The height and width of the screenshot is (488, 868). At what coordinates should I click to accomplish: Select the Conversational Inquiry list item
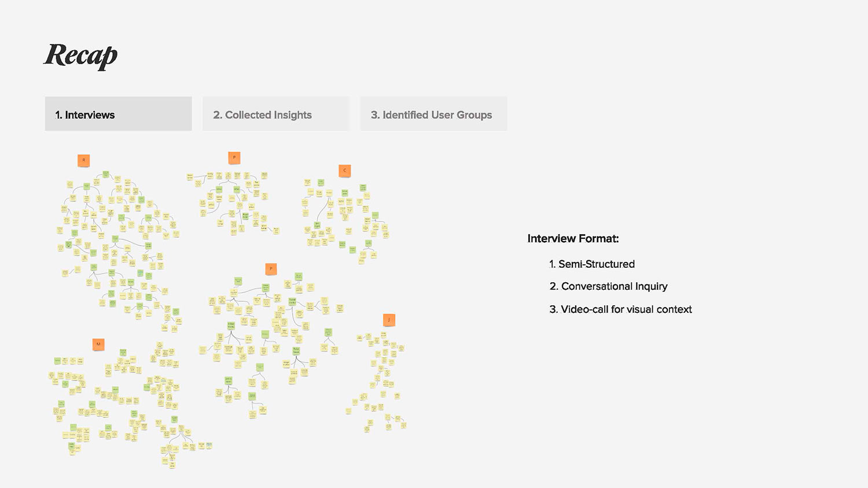point(608,286)
